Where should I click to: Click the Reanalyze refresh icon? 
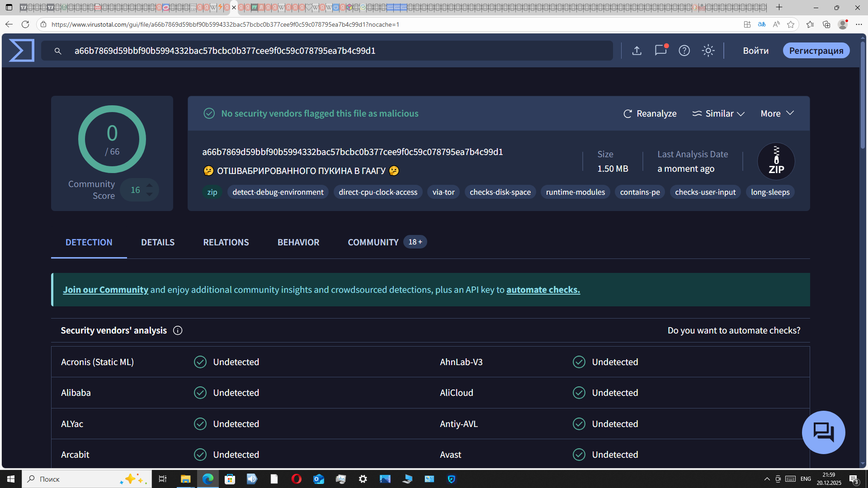[627, 114]
